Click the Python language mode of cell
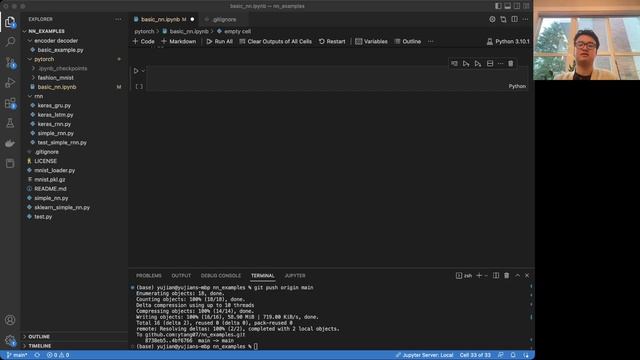Screen dimensions: 640x360 click(517, 86)
